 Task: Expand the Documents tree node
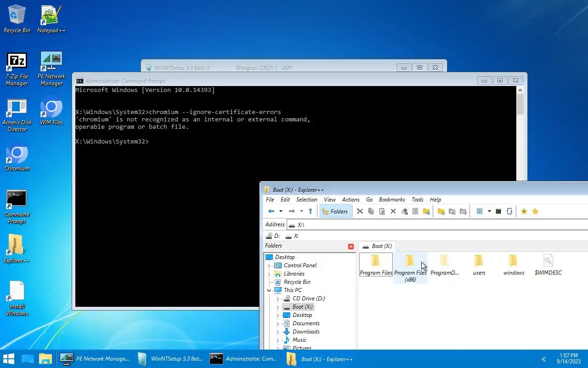(x=278, y=323)
